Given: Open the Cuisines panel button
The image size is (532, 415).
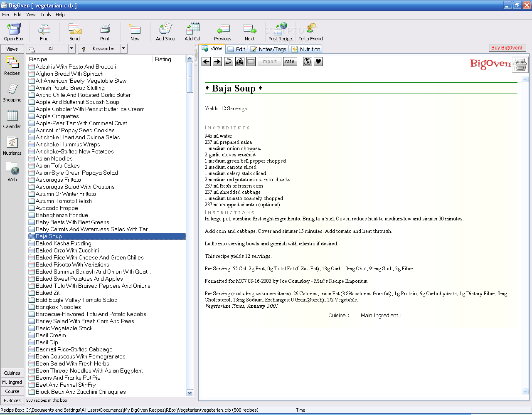Looking at the screenshot, I should tap(12, 373).
